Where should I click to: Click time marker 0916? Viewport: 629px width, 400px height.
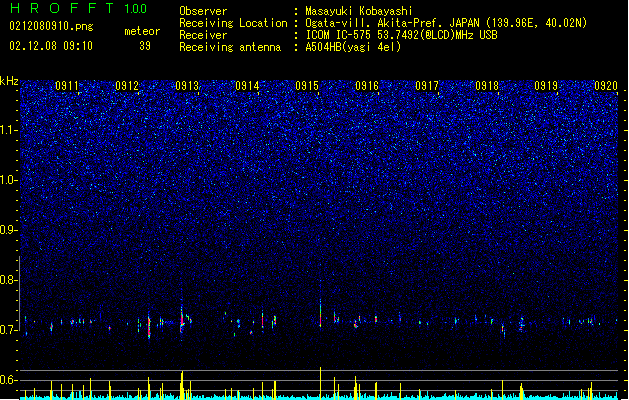(367, 86)
